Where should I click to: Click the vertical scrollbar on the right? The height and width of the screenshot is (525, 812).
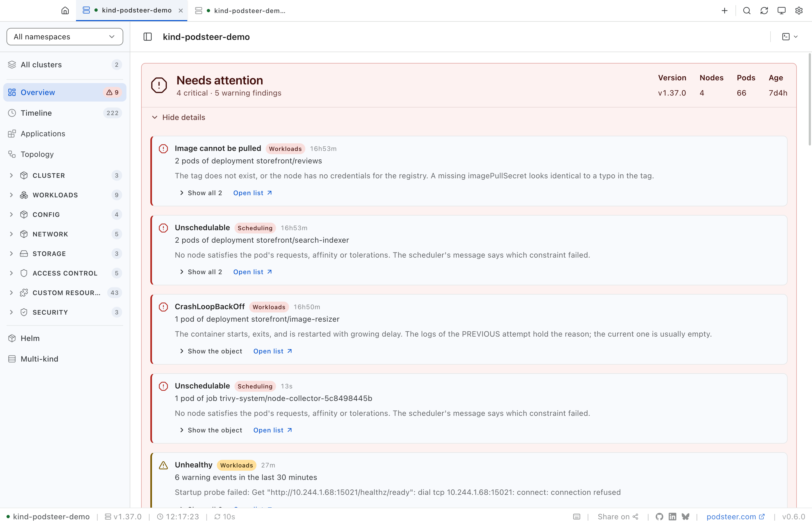810,100
